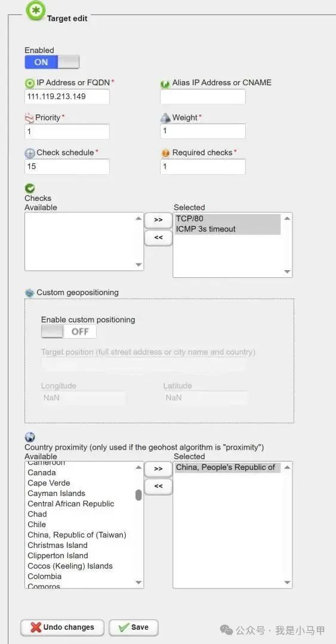Click the Required checks icon
Screen dimensions: 336x644
pos(165,153)
